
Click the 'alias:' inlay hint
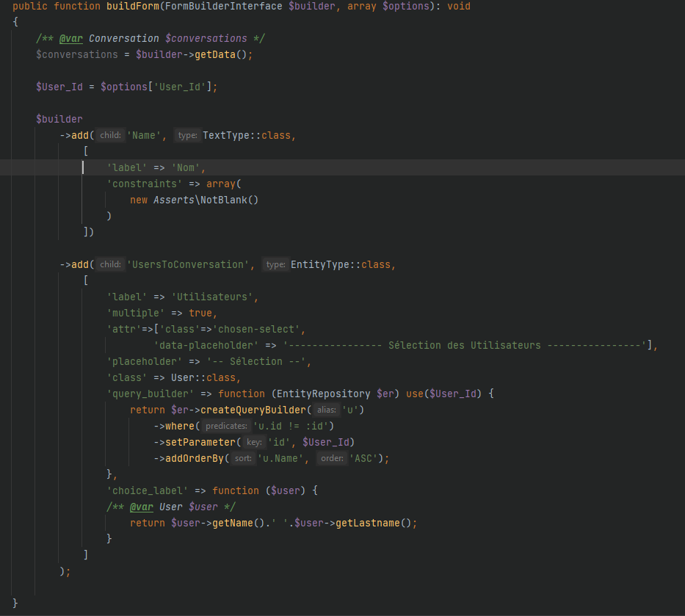point(326,410)
